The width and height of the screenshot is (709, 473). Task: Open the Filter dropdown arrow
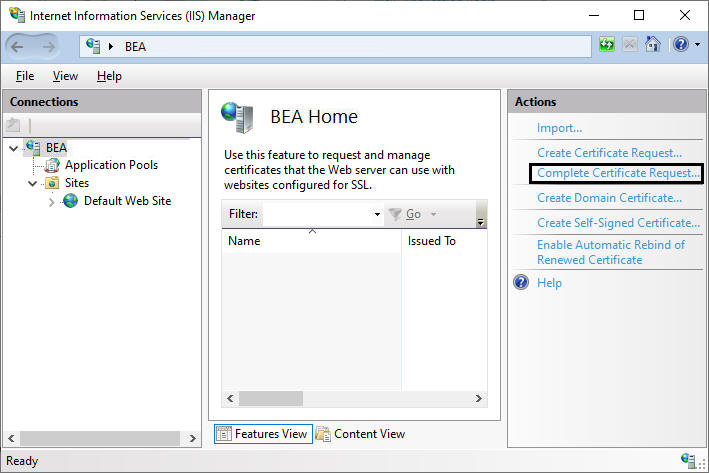pyautogui.click(x=377, y=214)
